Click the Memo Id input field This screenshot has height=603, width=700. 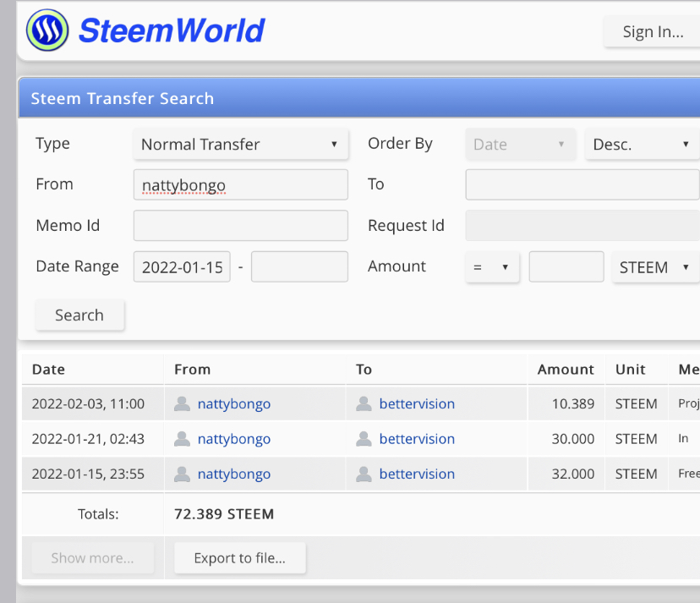click(x=241, y=226)
